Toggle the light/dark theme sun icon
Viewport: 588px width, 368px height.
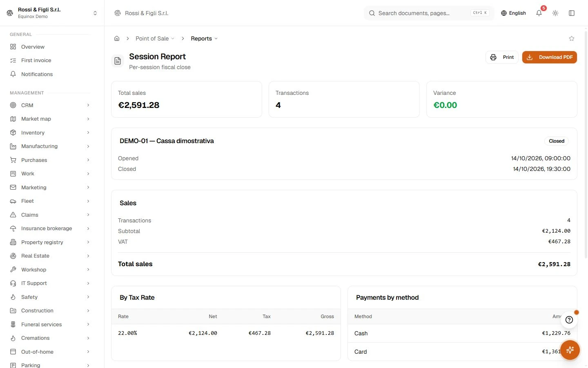[x=555, y=13]
